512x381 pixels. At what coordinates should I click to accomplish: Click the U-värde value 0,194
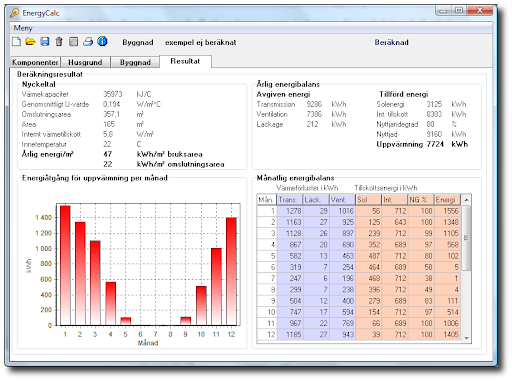tap(111, 104)
